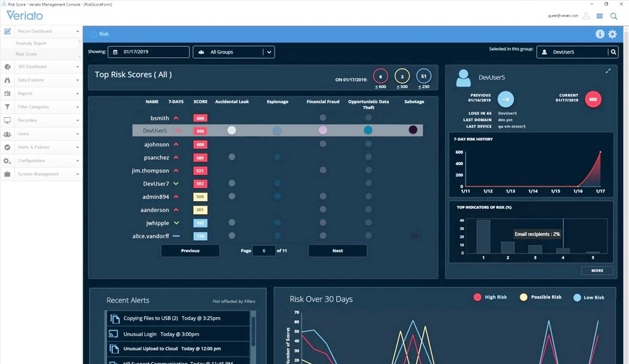Expand the 360 Dashboard sidebar section
The height and width of the screenshot is (364, 629).
(77, 67)
